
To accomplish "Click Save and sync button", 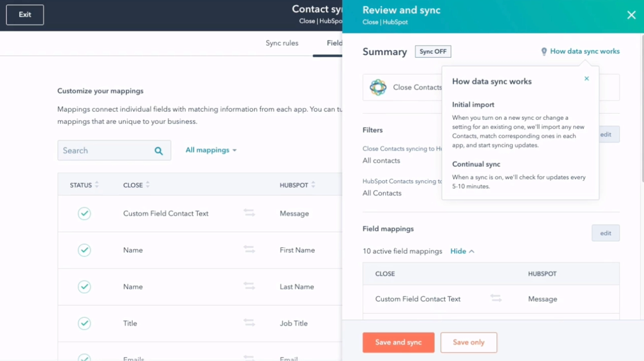I will click(398, 343).
